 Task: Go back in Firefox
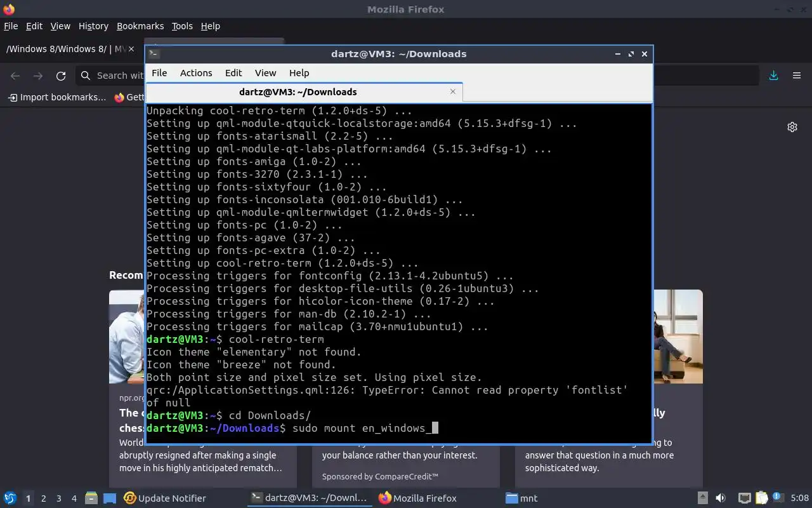[x=15, y=76]
